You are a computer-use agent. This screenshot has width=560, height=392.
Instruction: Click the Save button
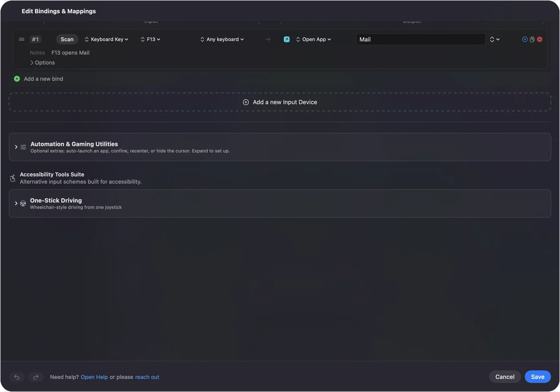coord(538,377)
